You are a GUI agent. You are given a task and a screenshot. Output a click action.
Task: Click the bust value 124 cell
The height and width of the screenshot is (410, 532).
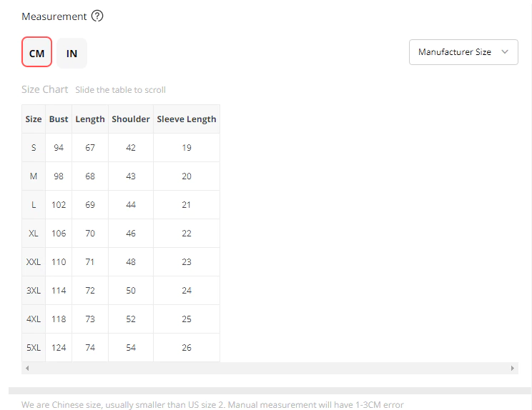(59, 348)
